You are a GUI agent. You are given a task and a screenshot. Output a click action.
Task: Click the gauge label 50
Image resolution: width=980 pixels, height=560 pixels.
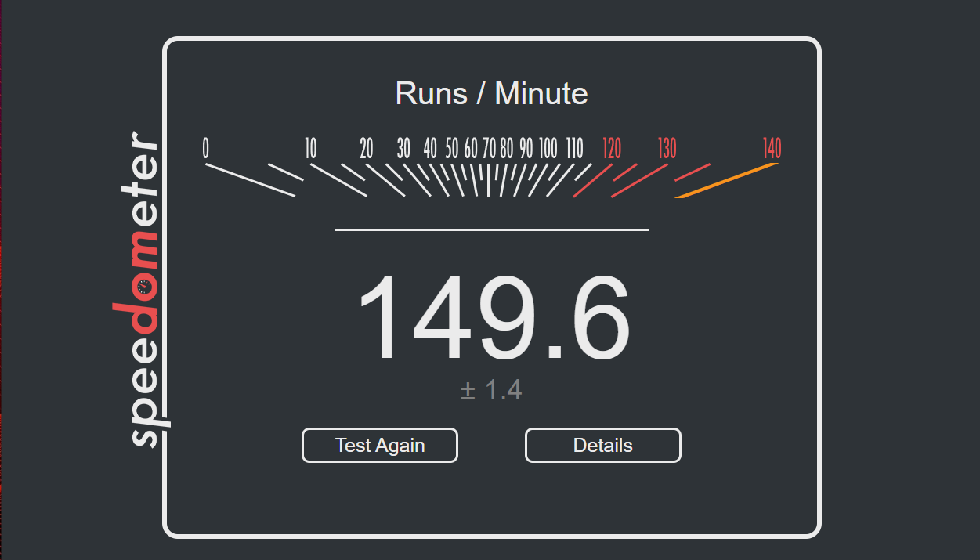pyautogui.click(x=452, y=148)
